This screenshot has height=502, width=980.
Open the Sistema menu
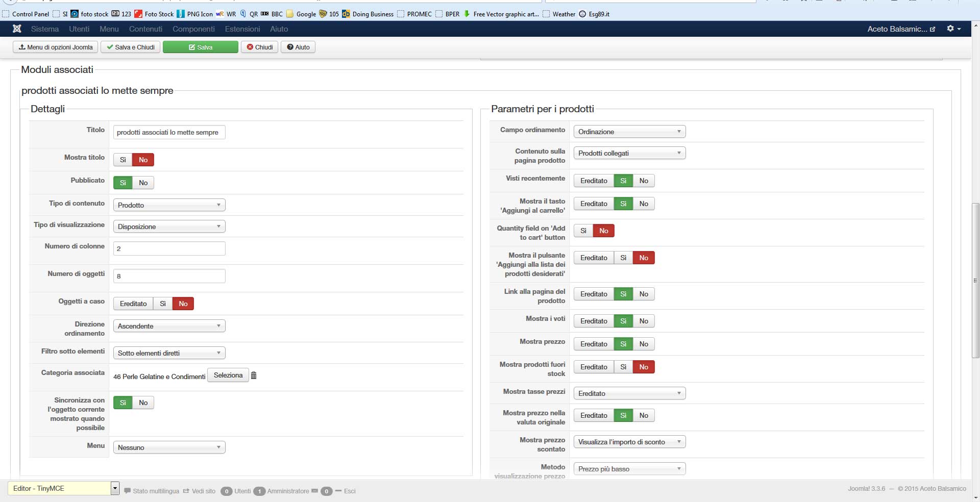point(45,29)
